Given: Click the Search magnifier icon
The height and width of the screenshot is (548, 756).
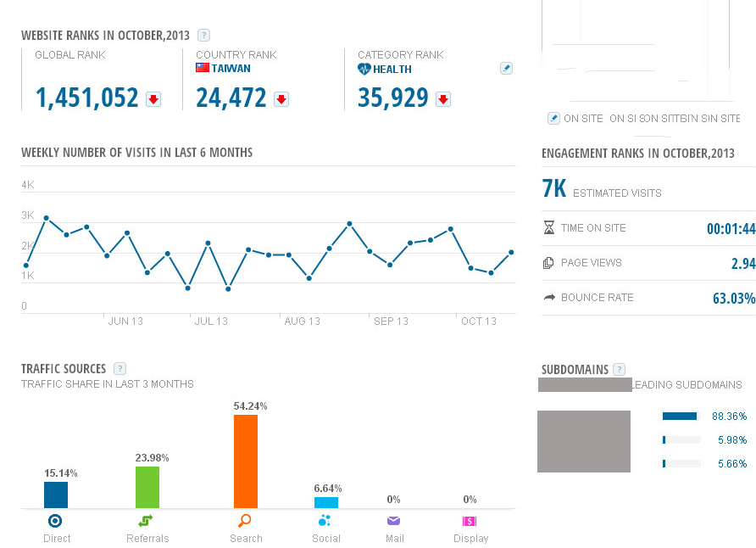Looking at the screenshot, I should tap(245, 521).
